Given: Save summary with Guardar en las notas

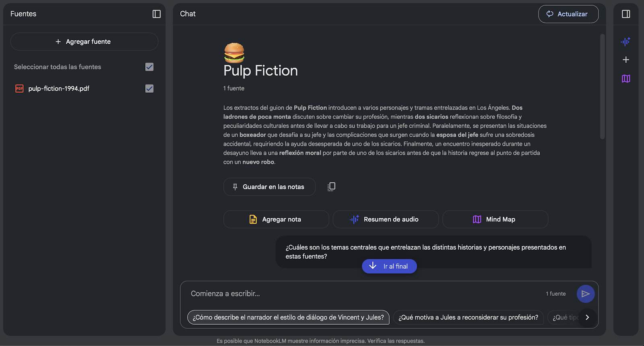Looking at the screenshot, I should tap(269, 187).
